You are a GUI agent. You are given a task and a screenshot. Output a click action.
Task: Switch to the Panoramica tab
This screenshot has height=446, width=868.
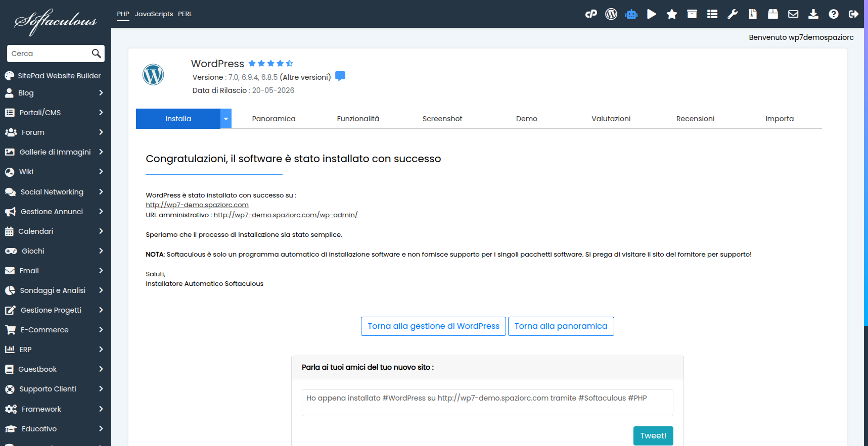click(273, 119)
